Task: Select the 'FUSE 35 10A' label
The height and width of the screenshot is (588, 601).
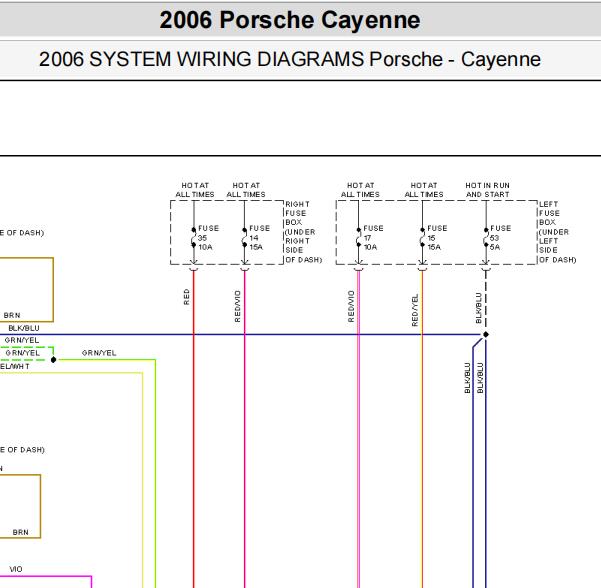Action: click(208, 238)
